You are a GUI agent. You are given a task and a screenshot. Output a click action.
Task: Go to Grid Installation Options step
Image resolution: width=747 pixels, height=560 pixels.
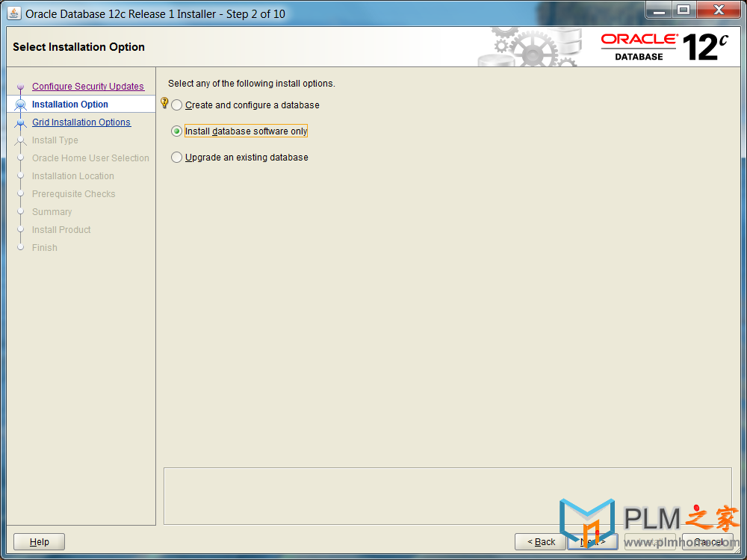[81, 122]
